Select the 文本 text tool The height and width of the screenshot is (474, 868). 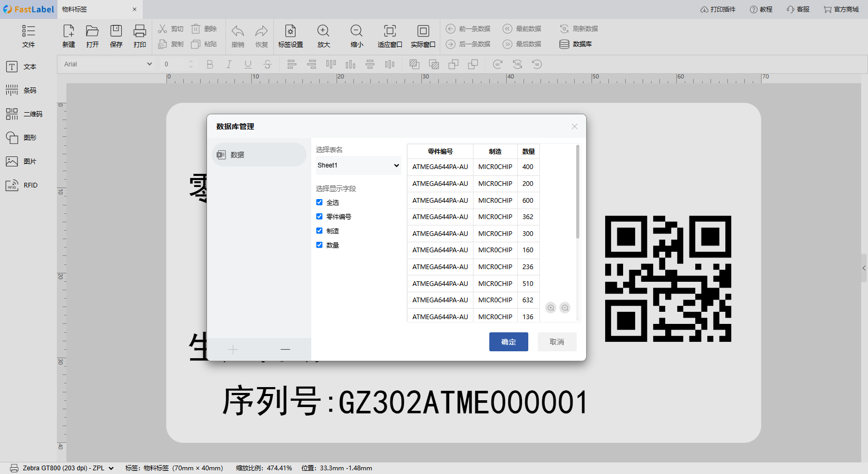tap(21, 67)
